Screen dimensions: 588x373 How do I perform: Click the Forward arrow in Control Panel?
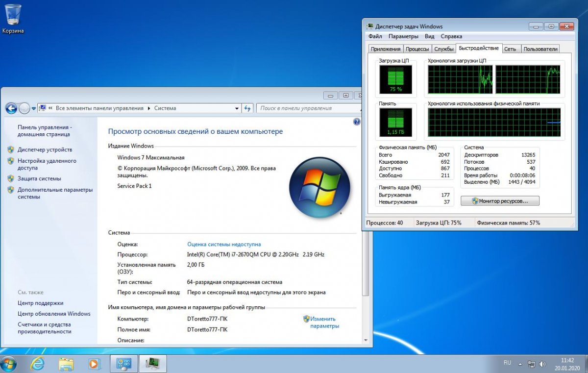click(x=24, y=108)
